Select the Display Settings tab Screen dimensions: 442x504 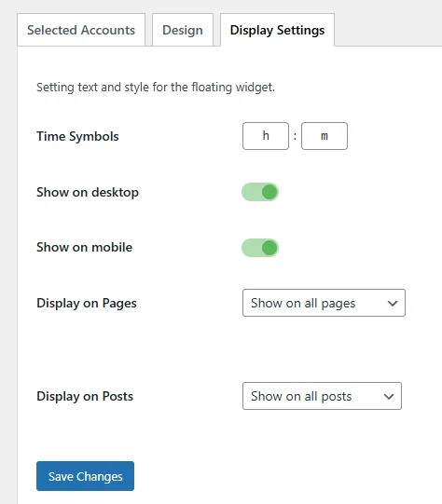[x=277, y=30]
